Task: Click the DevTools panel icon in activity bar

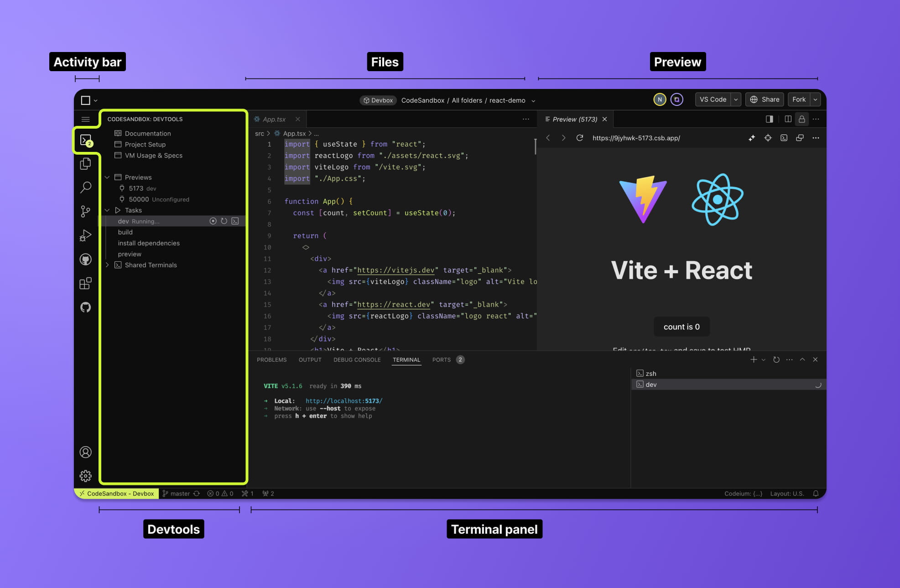Action: pyautogui.click(x=86, y=140)
